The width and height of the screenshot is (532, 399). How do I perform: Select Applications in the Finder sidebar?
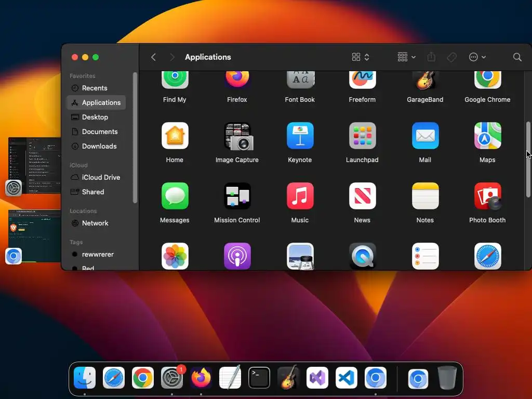[96, 102]
